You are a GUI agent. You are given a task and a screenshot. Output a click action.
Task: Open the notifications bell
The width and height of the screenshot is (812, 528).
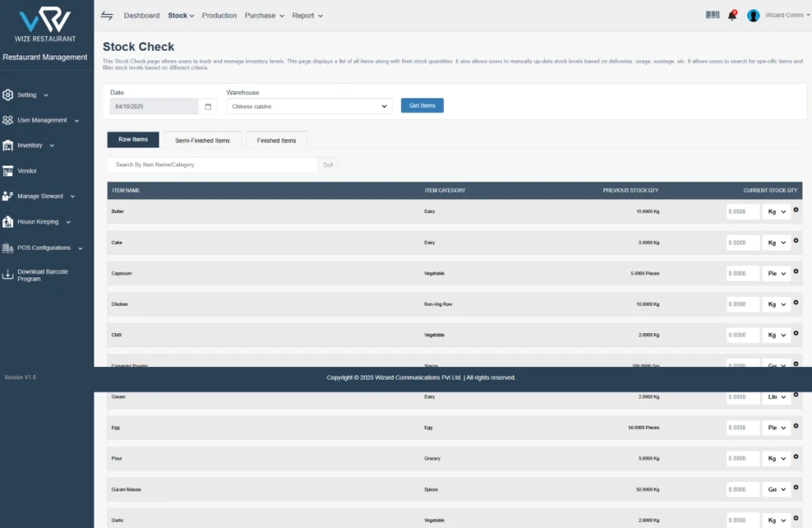tap(732, 15)
